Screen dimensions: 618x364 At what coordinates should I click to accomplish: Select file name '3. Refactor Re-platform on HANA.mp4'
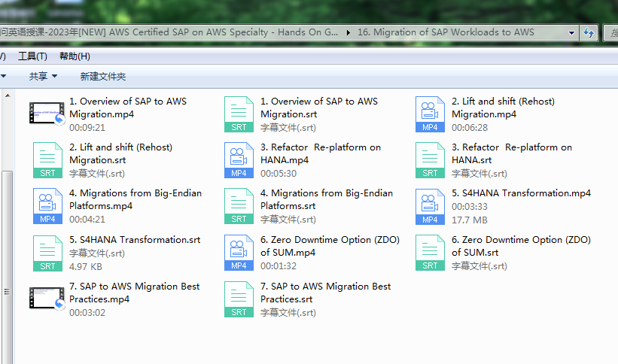pyautogui.click(x=321, y=153)
